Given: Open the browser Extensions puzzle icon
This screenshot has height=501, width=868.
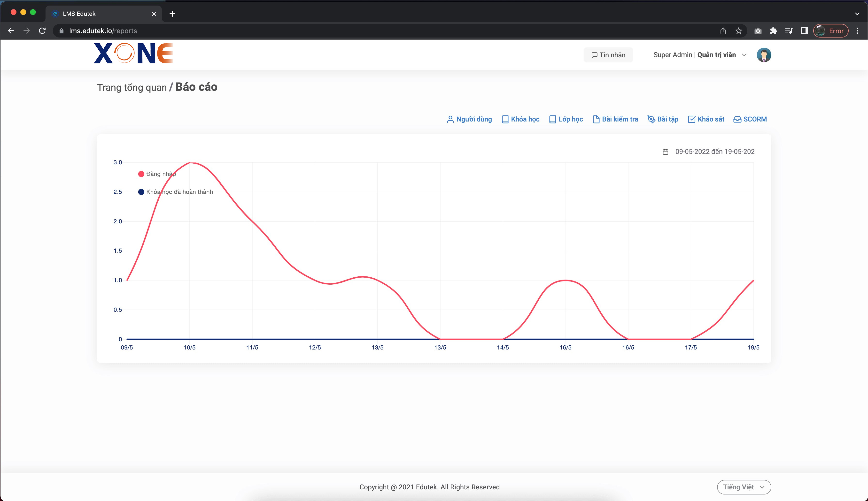Looking at the screenshot, I should pyautogui.click(x=773, y=31).
